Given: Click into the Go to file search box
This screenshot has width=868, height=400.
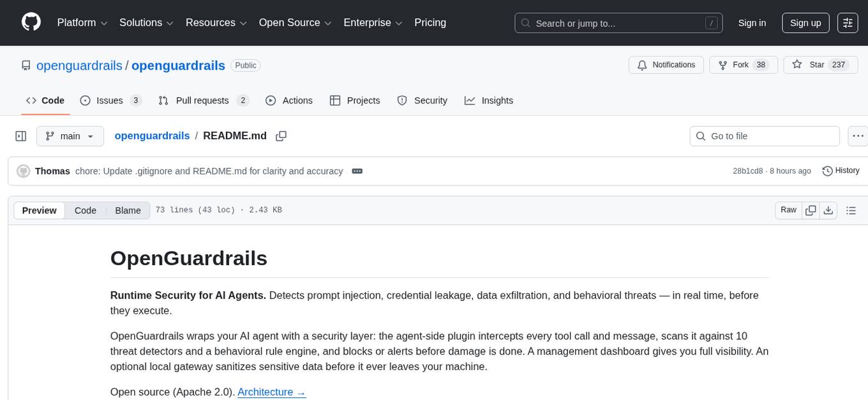Looking at the screenshot, I should 764,135.
